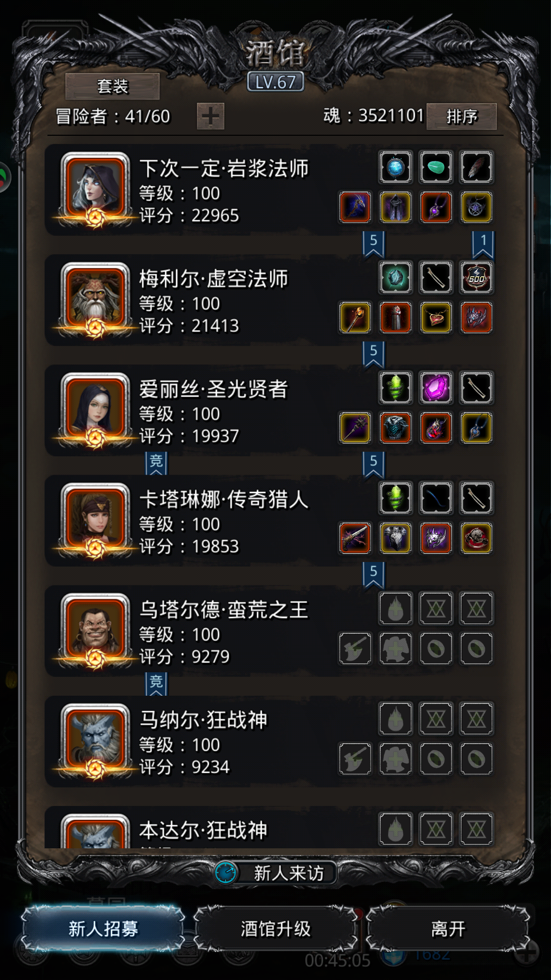Screen dimensions: 551x980
Task: Leave tavern with 离开 button
Action: coord(448,928)
